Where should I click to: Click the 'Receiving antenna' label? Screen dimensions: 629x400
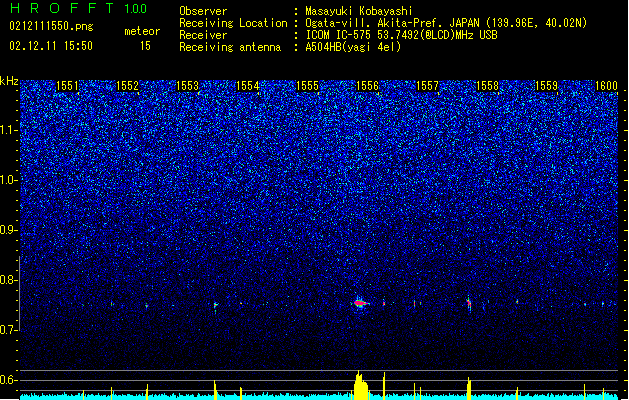[230, 47]
